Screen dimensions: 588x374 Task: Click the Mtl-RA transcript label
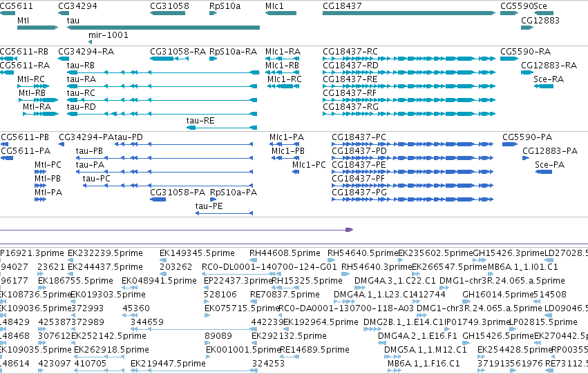(x=37, y=107)
